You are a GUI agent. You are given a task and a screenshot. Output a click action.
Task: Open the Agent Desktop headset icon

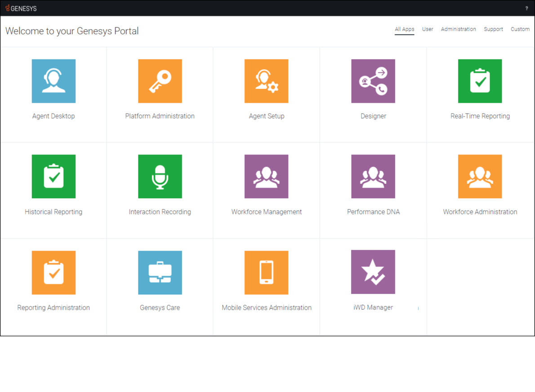pyautogui.click(x=53, y=81)
